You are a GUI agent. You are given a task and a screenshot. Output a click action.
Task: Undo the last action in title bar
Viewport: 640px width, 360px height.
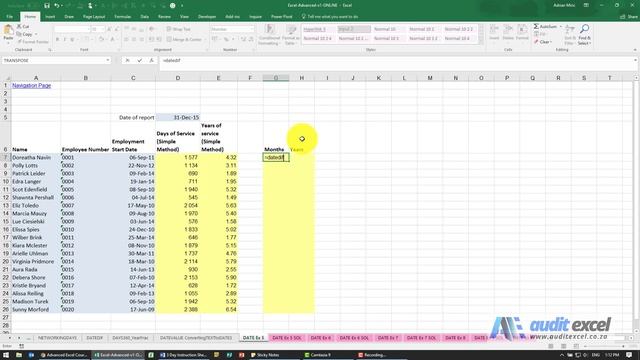tap(57, 5)
